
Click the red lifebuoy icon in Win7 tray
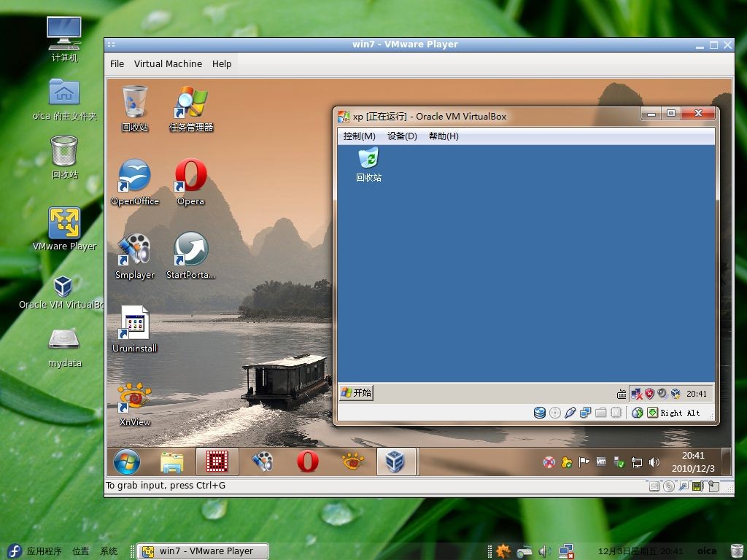pos(549,462)
